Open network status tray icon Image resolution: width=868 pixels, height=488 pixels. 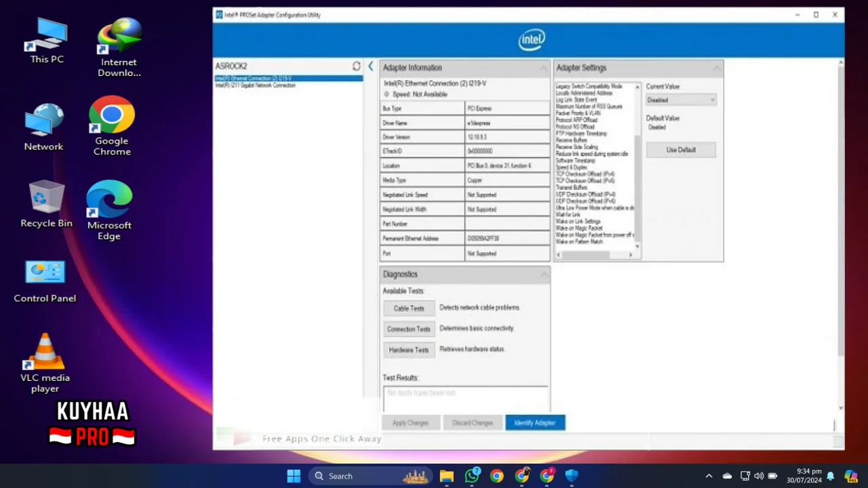(x=745, y=476)
